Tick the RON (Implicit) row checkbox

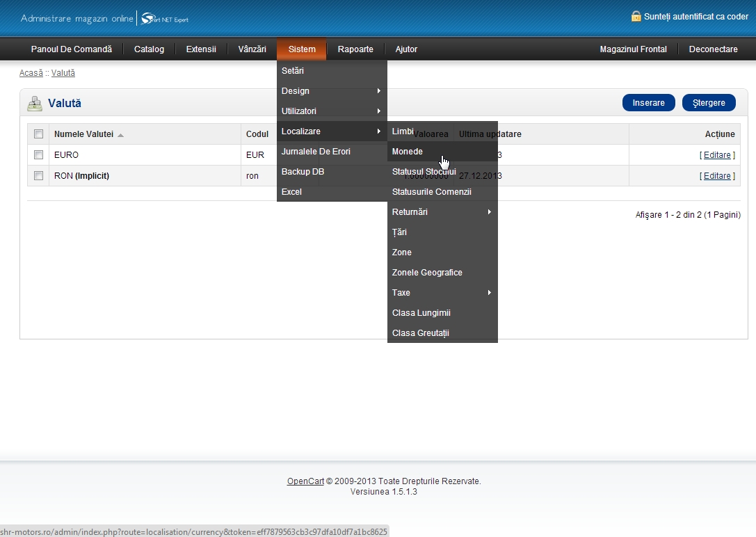point(39,176)
